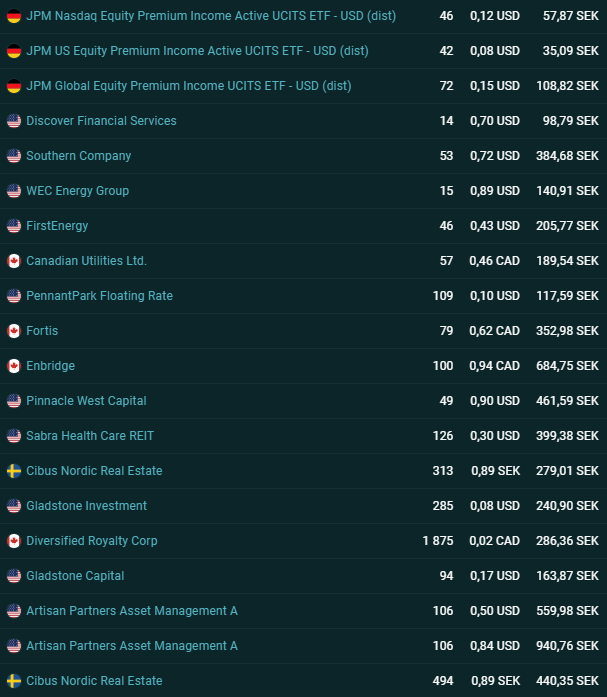The width and height of the screenshot is (607, 697).
Task: Click US flag beside PennantPark Floating Rate
Action: [x=14, y=296]
